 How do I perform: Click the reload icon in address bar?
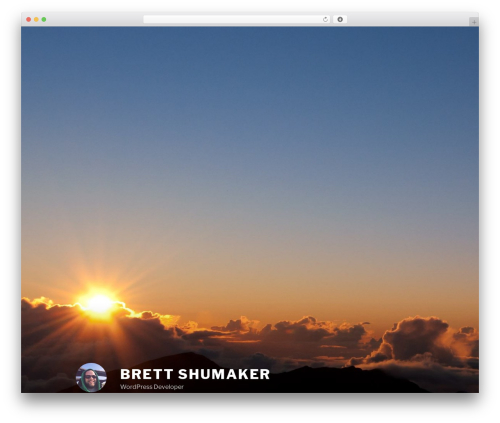click(x=325, y=20)
